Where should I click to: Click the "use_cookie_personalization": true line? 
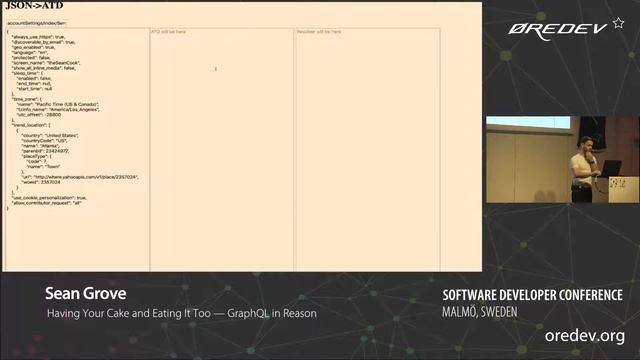[x=49, y=198]
